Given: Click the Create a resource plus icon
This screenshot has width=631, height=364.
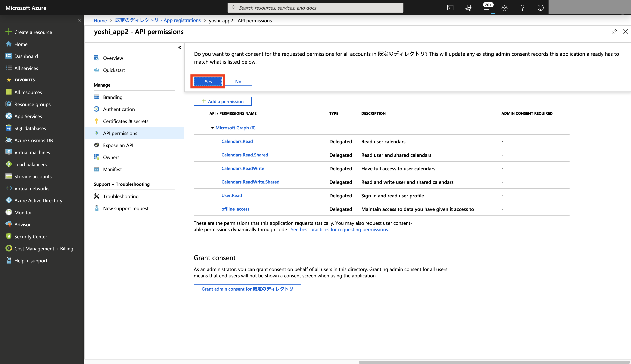Looking at the screenshot, I should coord(9,32).
